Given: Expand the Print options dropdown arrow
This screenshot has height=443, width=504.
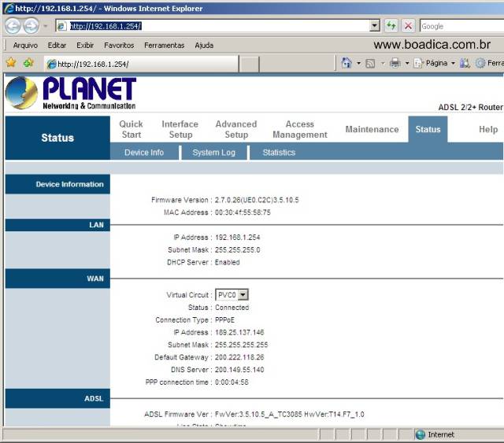Looking at the screenshot, I should coord(407,63).
